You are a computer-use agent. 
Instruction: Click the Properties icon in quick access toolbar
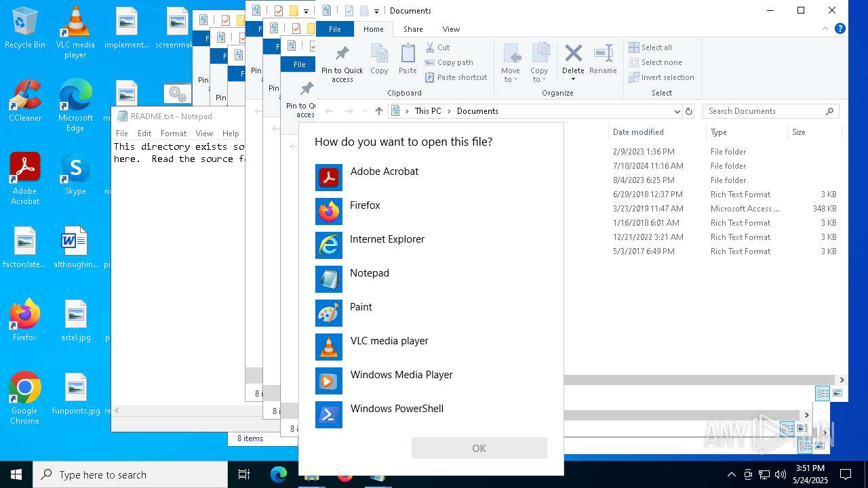tap(349, 11)
